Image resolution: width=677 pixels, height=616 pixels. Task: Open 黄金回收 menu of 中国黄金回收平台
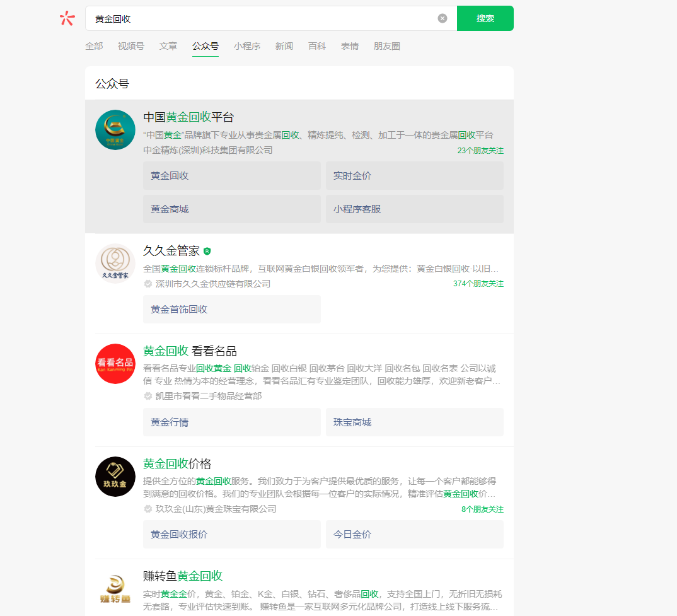(232, 176)
